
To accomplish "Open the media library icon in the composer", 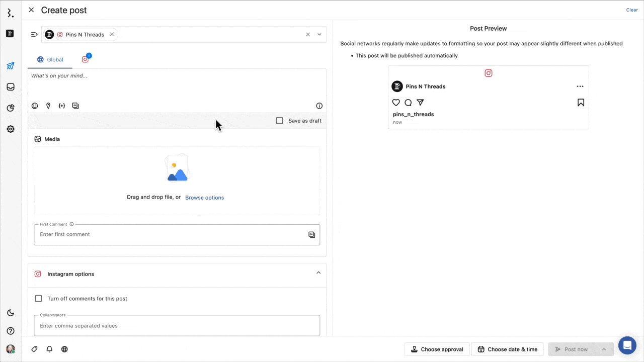I will [x=75, y=106].
